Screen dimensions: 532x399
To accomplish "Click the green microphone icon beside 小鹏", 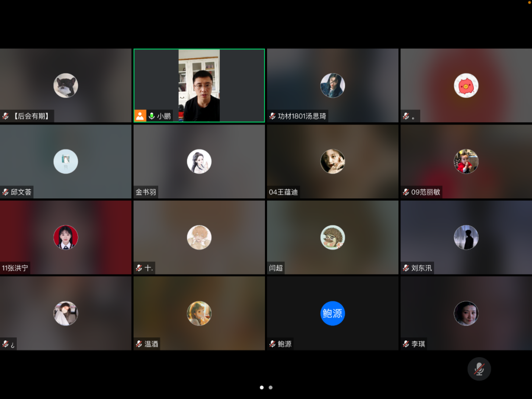I will (x=152, y=116).
